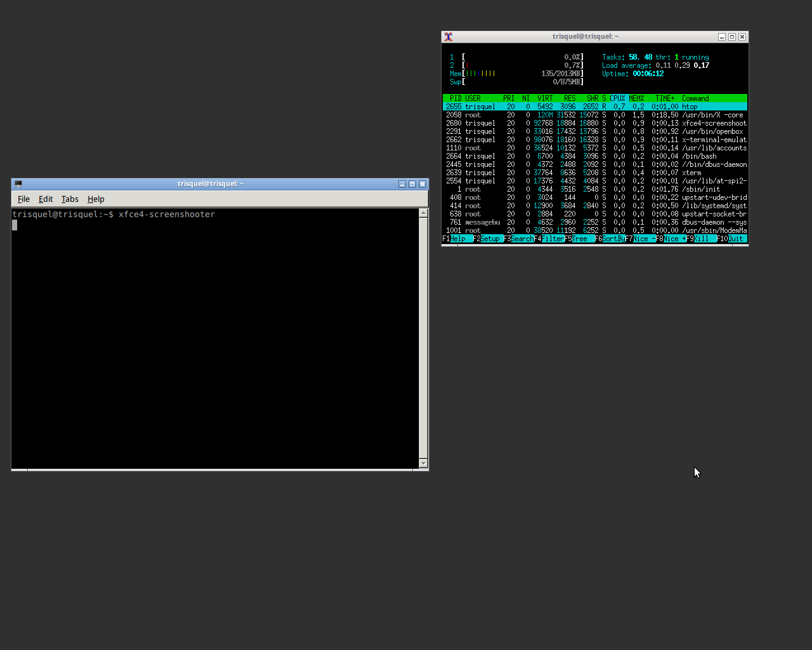
Task: Select the //bin/dbus-daemon process row
Action: click(595, 164)
